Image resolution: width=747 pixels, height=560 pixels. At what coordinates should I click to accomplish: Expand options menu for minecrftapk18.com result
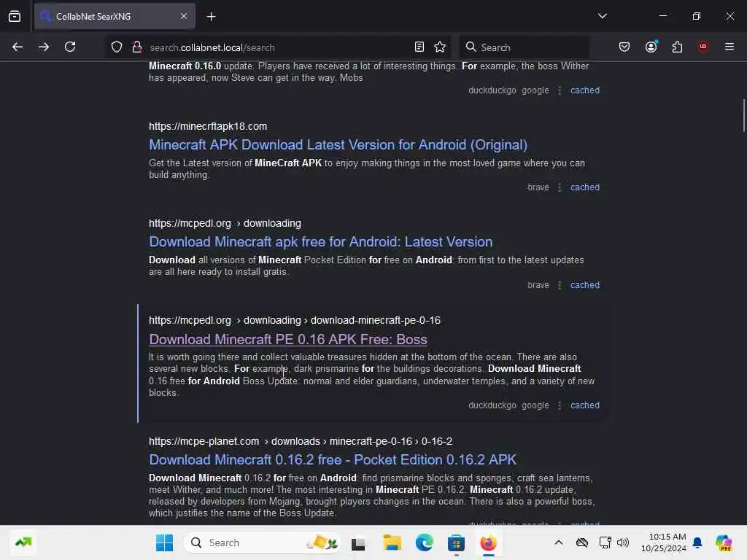click(560, 187)
